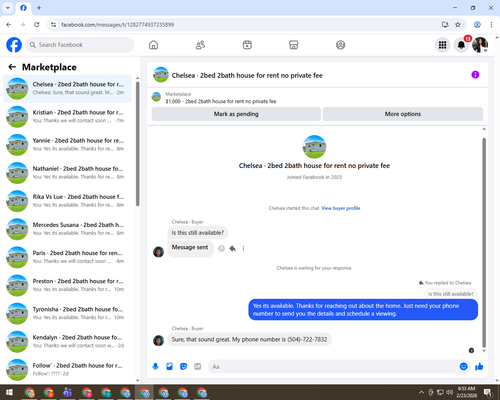The width and height of the screenshot is (500, 400).
Task: Send a thumbs-up like
Action: [479, 367]
